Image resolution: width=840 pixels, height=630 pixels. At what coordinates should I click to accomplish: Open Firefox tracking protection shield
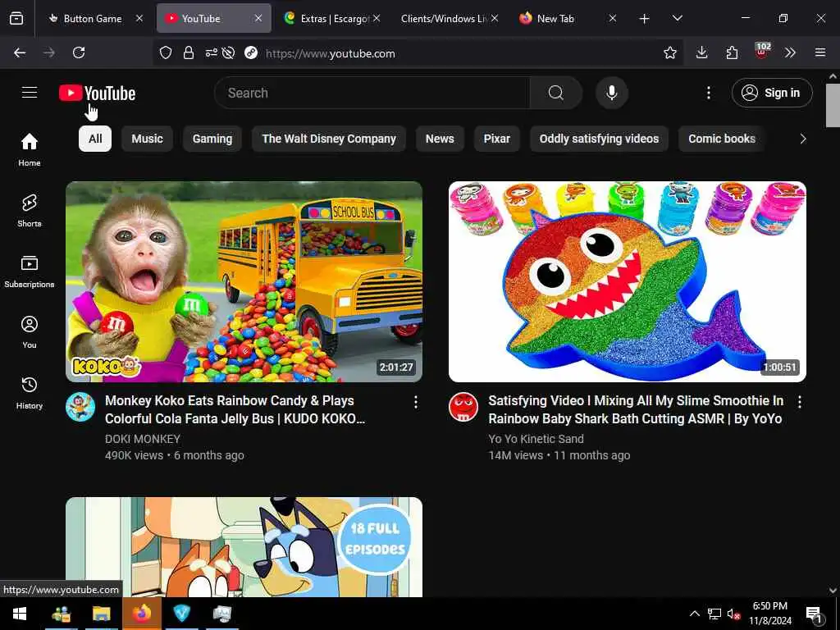(166, 52)
